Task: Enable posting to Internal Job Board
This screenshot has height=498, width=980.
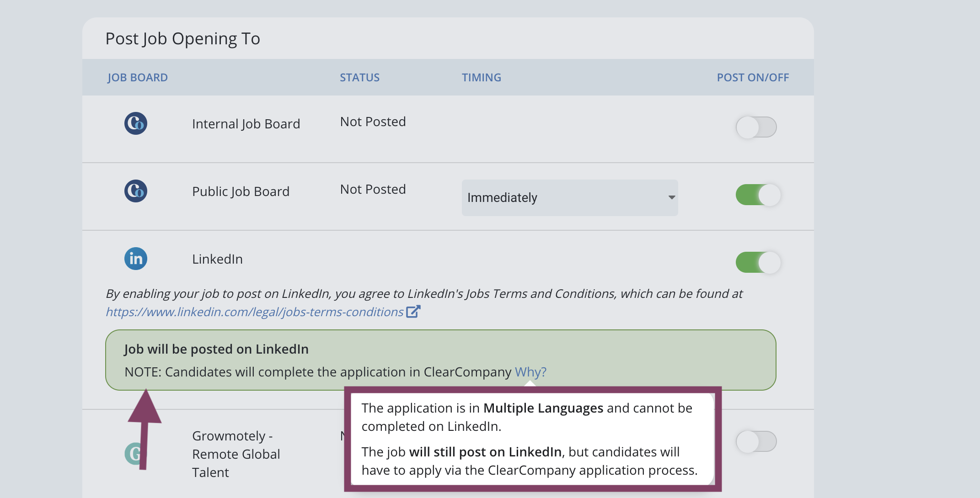Action: [756, 127]
